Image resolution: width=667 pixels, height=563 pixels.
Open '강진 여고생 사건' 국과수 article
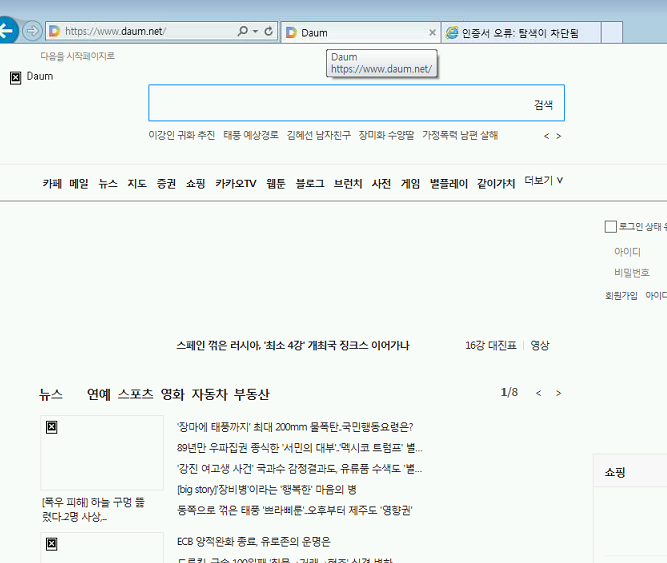299,469
